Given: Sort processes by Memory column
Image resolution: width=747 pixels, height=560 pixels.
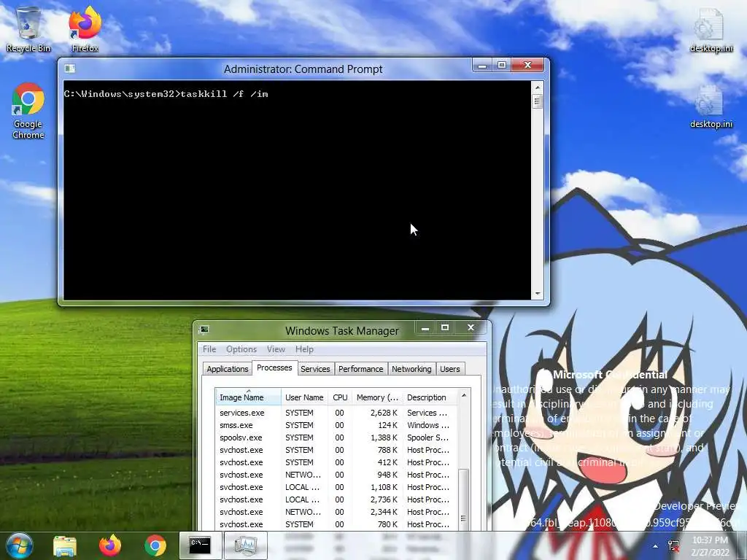Looking at the screenshot, I should coord(377,397).
